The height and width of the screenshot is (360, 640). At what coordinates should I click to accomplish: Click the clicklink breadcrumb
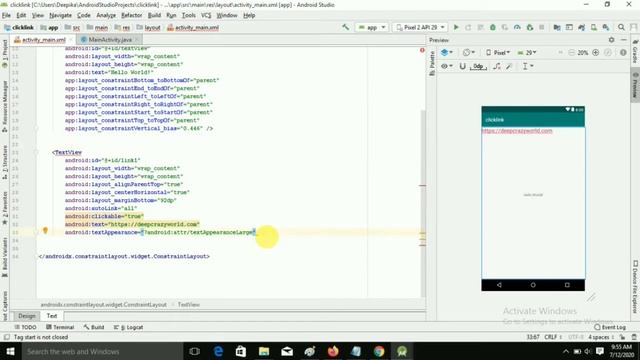point(19,27)
